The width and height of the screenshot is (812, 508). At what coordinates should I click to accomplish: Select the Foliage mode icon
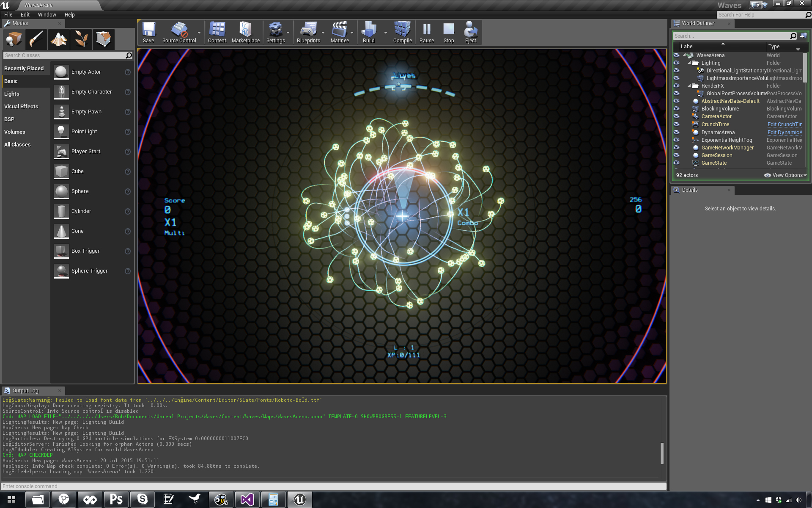(81, 39)
